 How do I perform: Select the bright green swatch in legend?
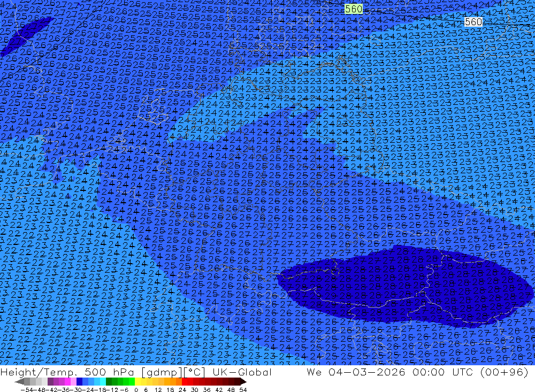tap(132, 381)
